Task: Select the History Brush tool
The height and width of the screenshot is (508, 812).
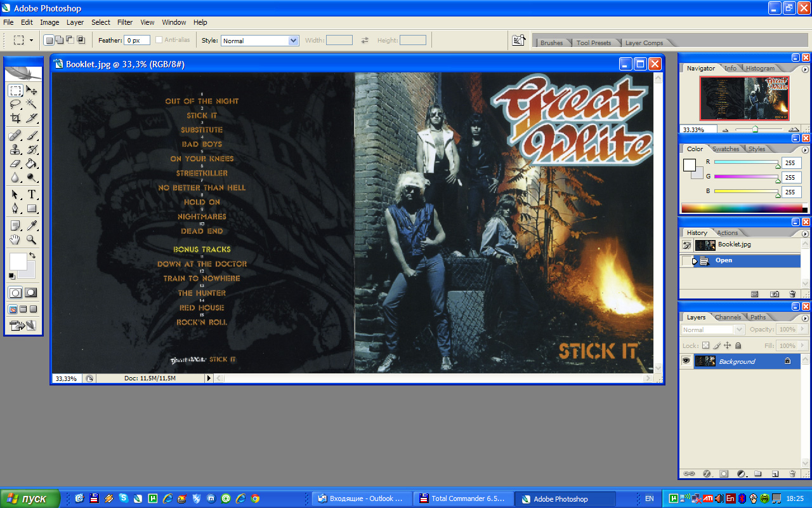Action: pyautogui.click(x=31, y=150)
